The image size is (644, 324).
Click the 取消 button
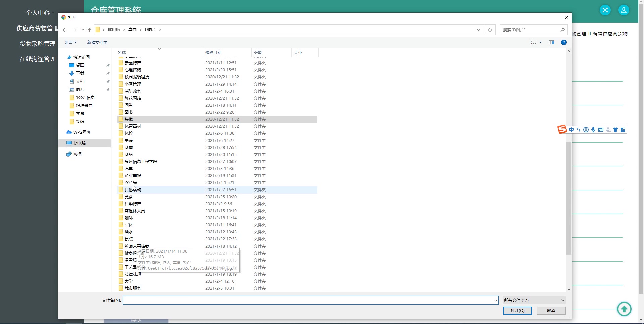551,311
